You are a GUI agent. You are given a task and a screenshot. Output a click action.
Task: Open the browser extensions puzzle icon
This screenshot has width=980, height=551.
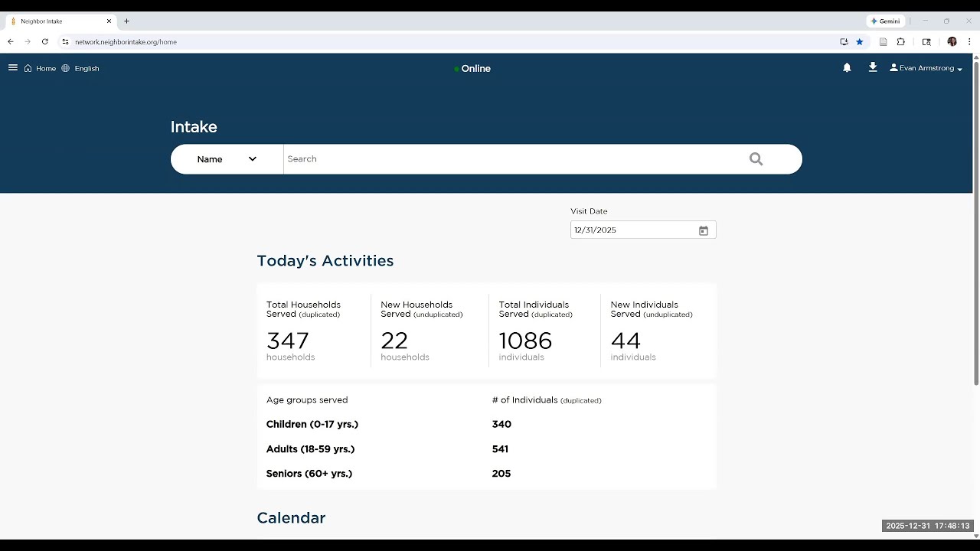click(901, 42)
